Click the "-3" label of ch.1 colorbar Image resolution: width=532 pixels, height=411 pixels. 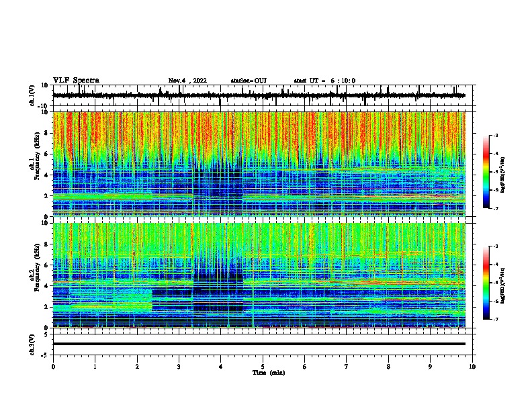coord(496,136)
